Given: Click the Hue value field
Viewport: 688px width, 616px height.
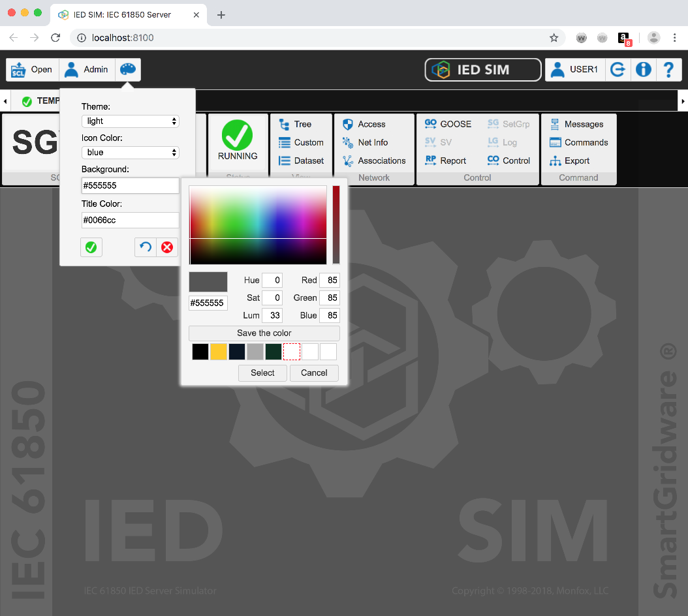Looking at the screenshot, I should [x=272, y=281].
